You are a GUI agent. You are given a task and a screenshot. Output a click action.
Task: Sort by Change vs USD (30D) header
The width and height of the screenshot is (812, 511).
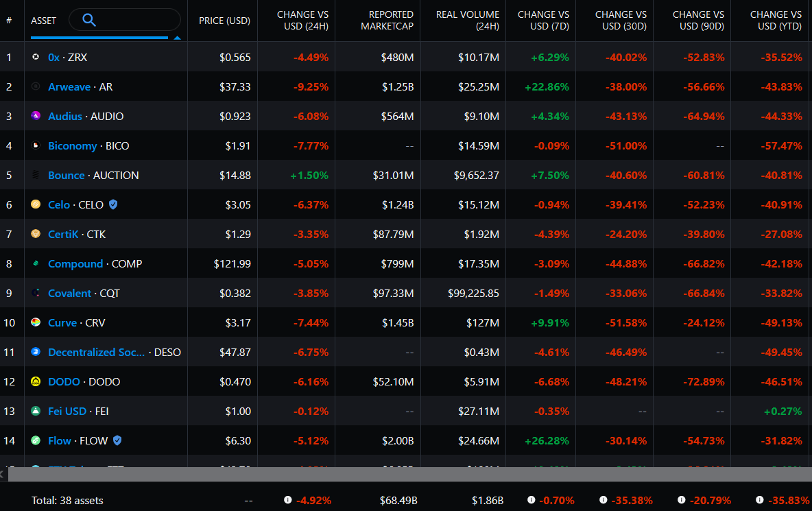(621, 20)
